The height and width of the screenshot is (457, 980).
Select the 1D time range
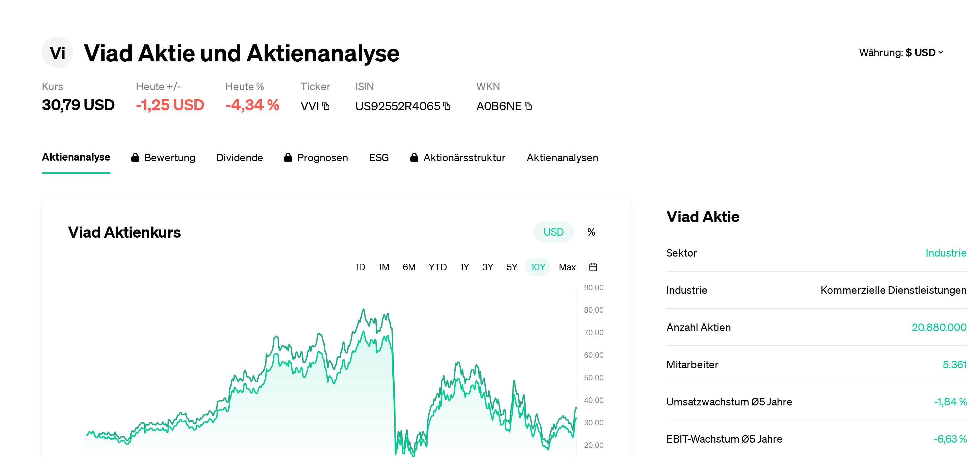coord(360,267)
